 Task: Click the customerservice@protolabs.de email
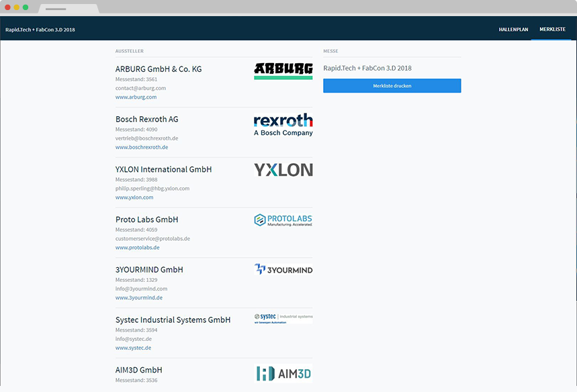[152, 239]
